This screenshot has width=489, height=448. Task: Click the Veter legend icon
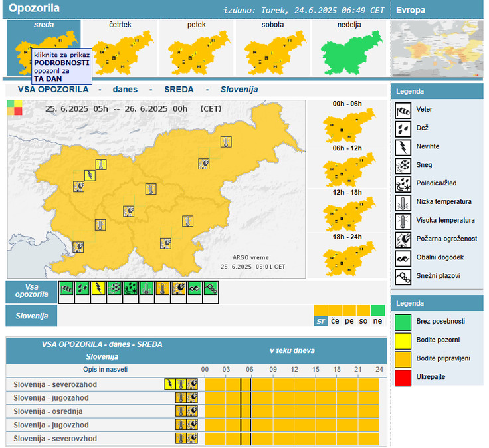(403, 110)
